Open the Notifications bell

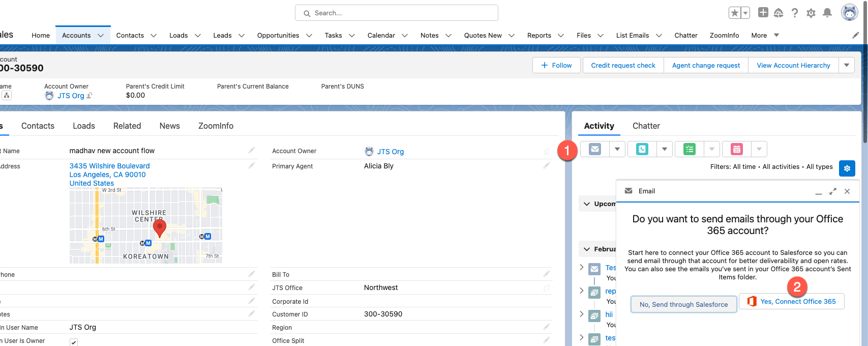click(x=827, y=13)
